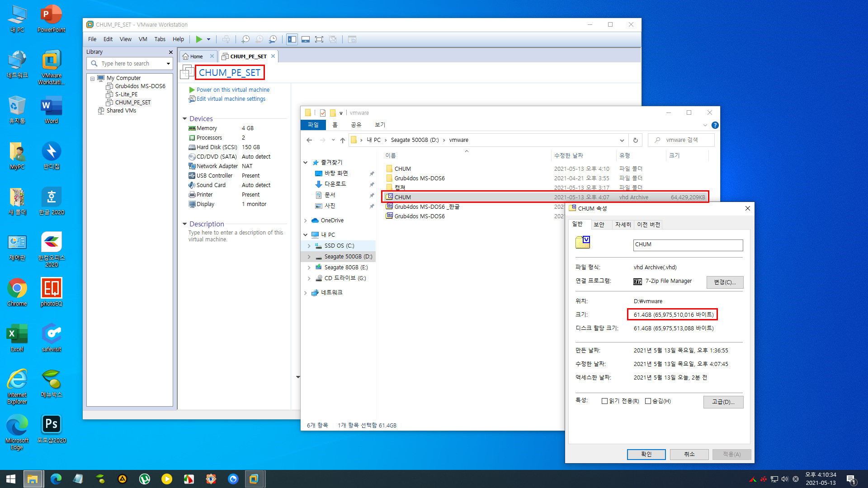868x488 pixels.
Task: Click the Explorer Up arrow
Action: coord(343,140)
